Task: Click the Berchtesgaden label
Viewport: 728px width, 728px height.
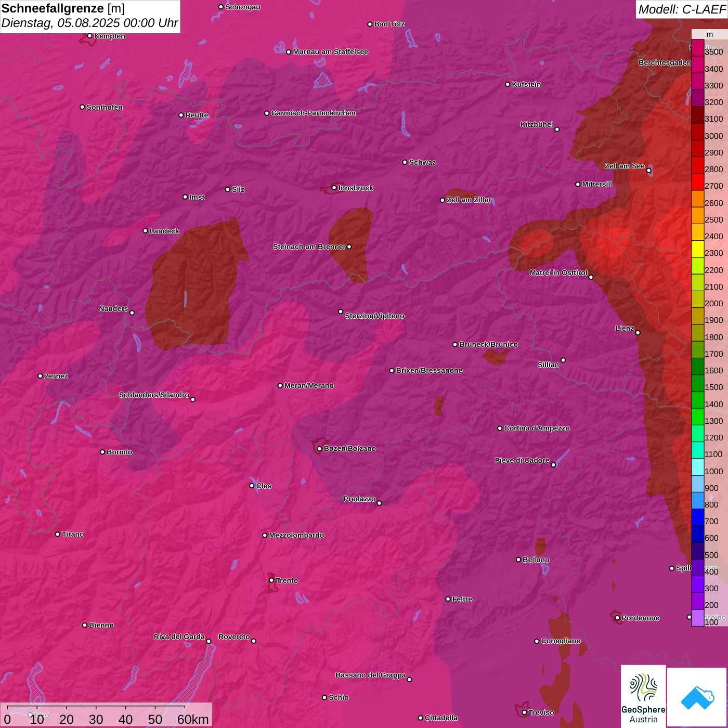Action: tap(665, 62)
